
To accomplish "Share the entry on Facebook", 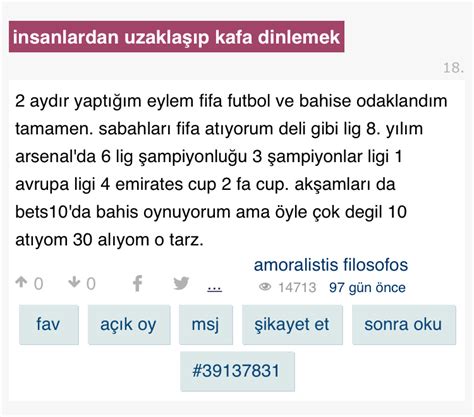I will tap(137, 283).
